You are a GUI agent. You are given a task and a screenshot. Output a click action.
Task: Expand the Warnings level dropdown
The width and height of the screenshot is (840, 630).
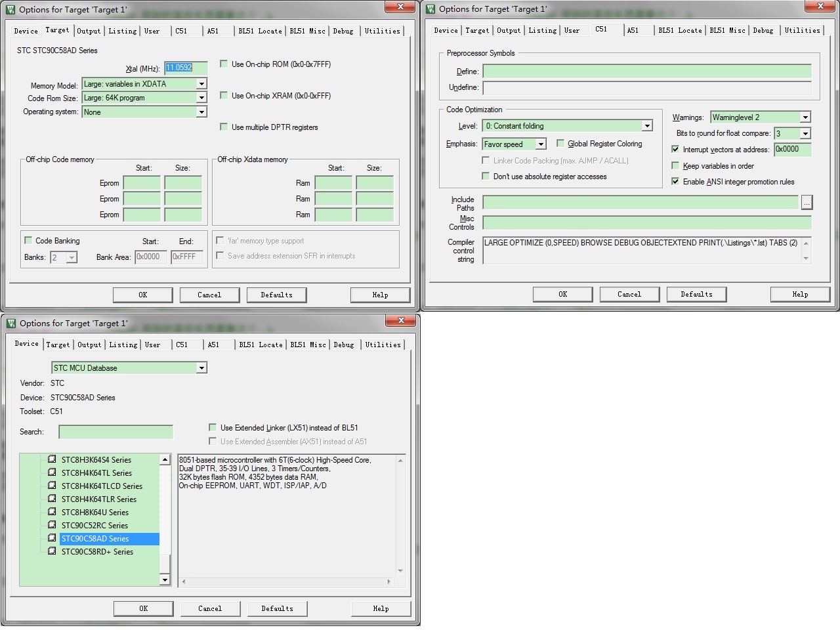[805, 117]
